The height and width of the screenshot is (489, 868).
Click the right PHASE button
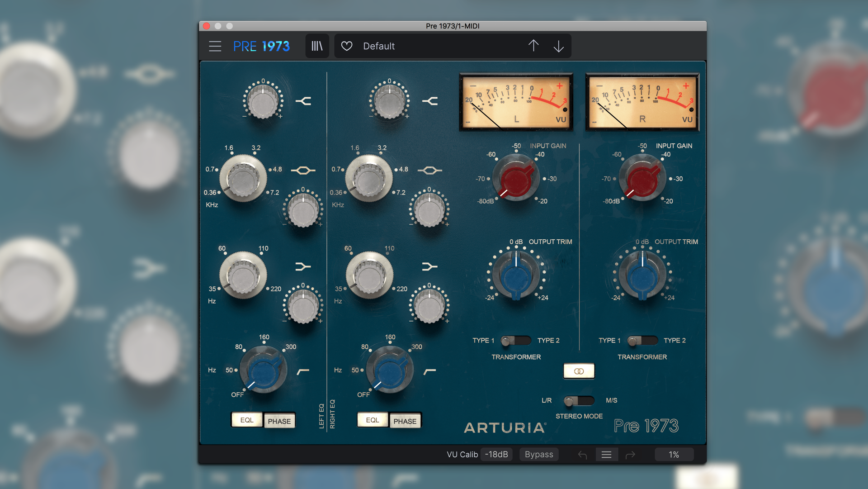pos(405,421)
